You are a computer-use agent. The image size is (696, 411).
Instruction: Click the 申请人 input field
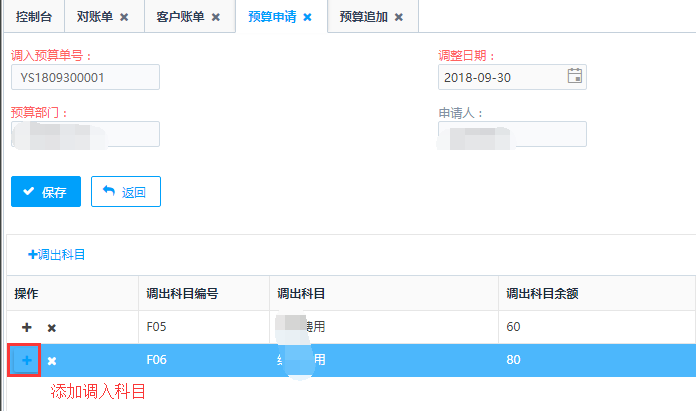[512, 134]
